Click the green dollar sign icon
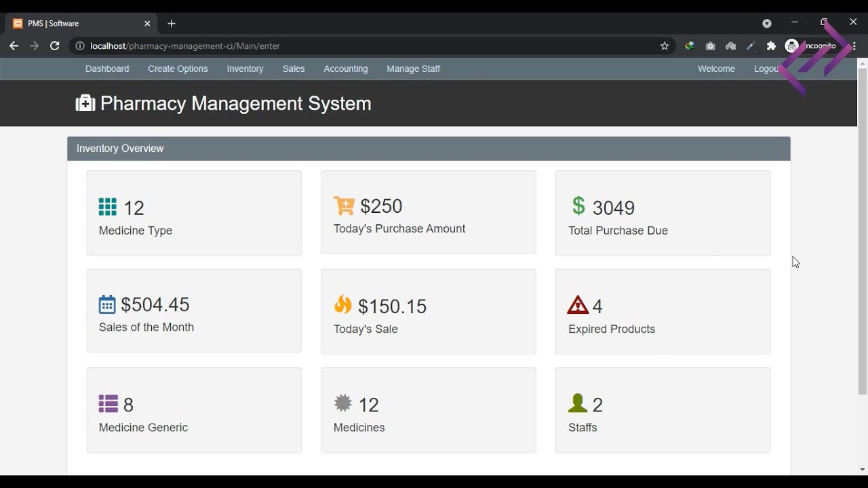The width and height of the screenshot is (868, 488). [x=578, y=205]
